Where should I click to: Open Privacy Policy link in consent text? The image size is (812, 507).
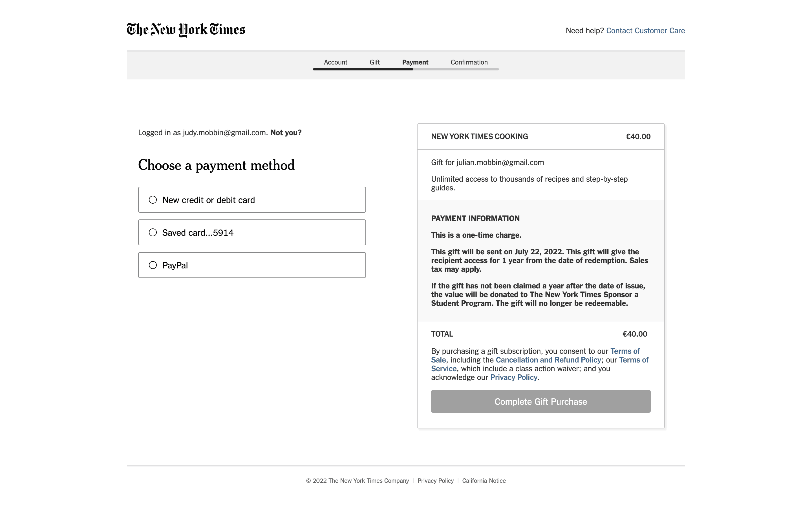[513, 377]
